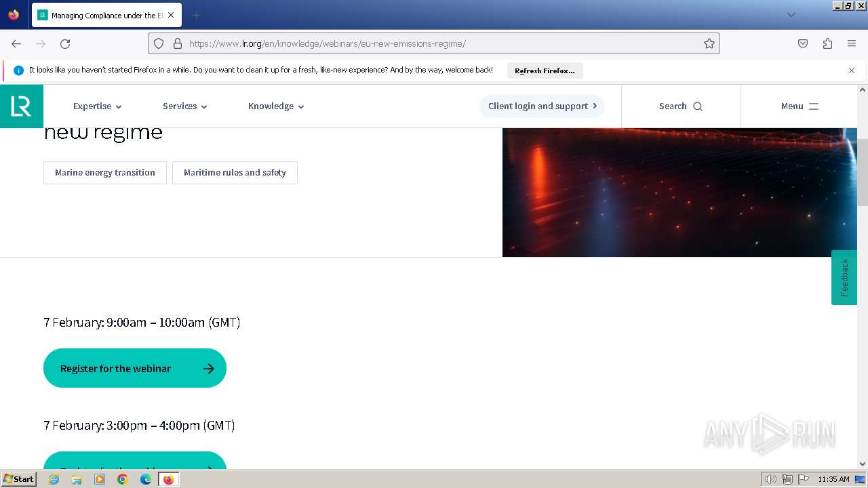Click the show desktop button
868x488 pixels.
pyautogui.click(x=860, y=479)
